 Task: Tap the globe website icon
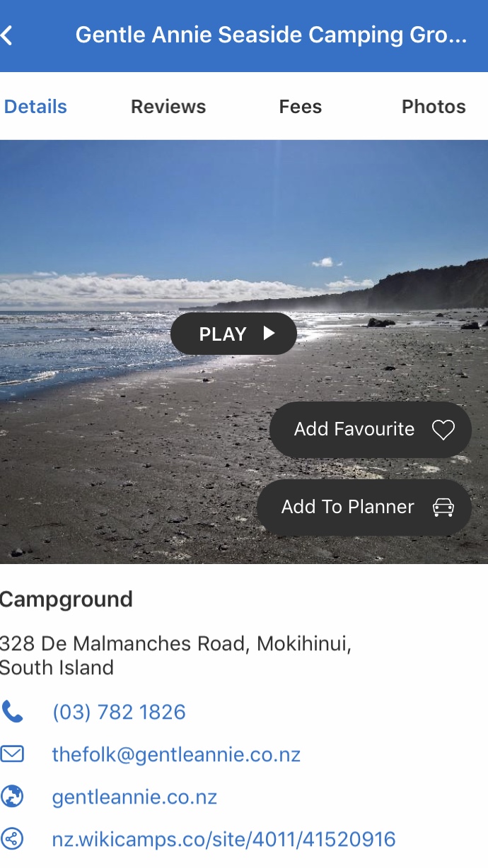coord(12,797)
